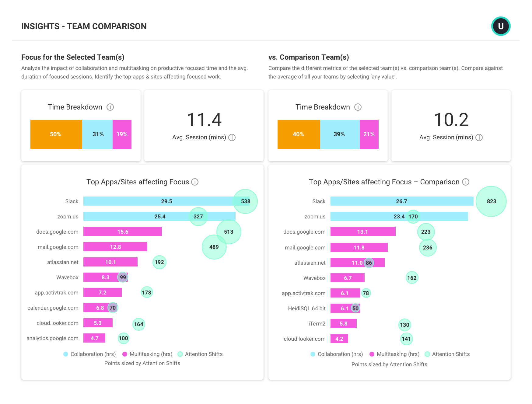The height and width of the screenshot is (404, 532).
Task: Select the vs. Comparison Team(s) section header
Action: [308, 57]
